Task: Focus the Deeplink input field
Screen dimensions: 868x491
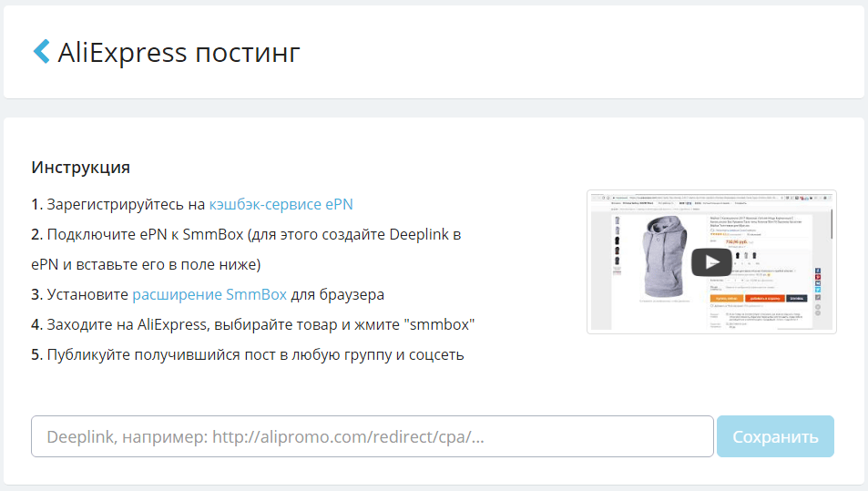Action: [372, 436]
